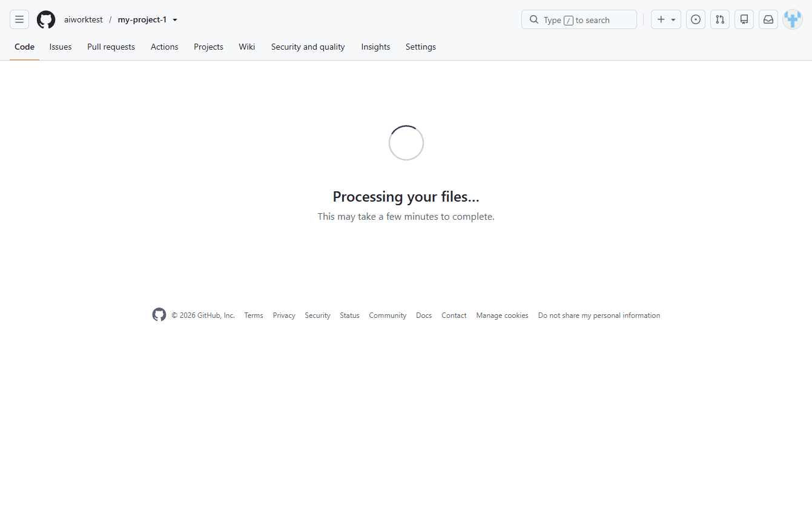Switch to the Pull requests tab
Image resolution: width=812 pixels, height=531 pixels.
click(111, 47)
